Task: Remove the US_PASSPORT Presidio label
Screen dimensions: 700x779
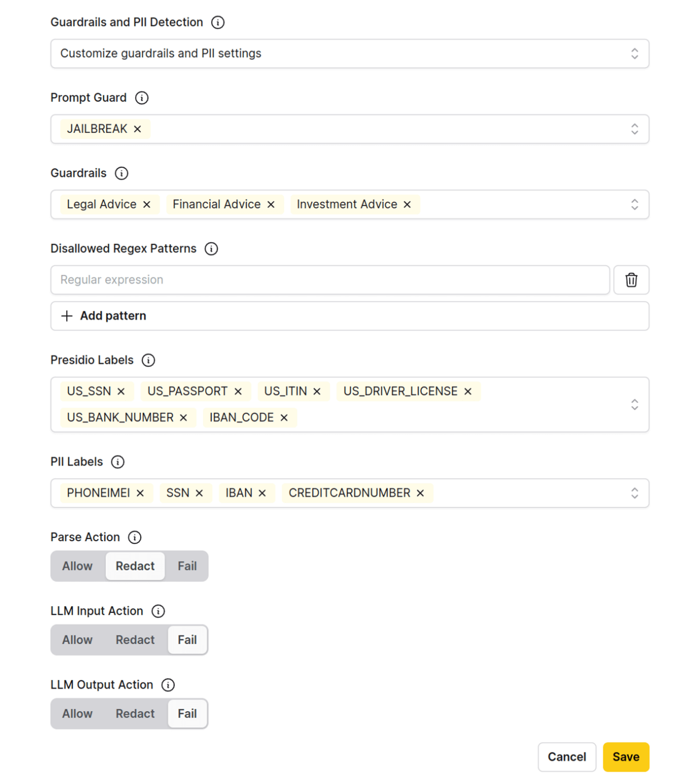Action: [238, 391]
